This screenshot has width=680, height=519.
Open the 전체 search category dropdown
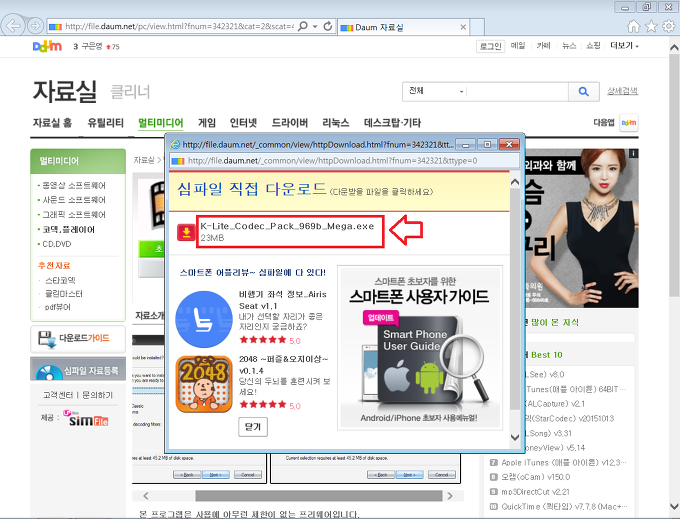pyautogui.click(x=435, y=91)
